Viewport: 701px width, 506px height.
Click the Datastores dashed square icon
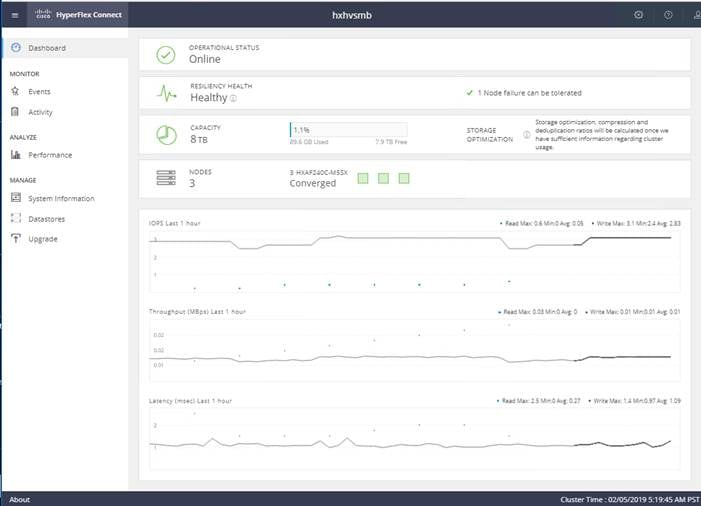pos(16,218)
